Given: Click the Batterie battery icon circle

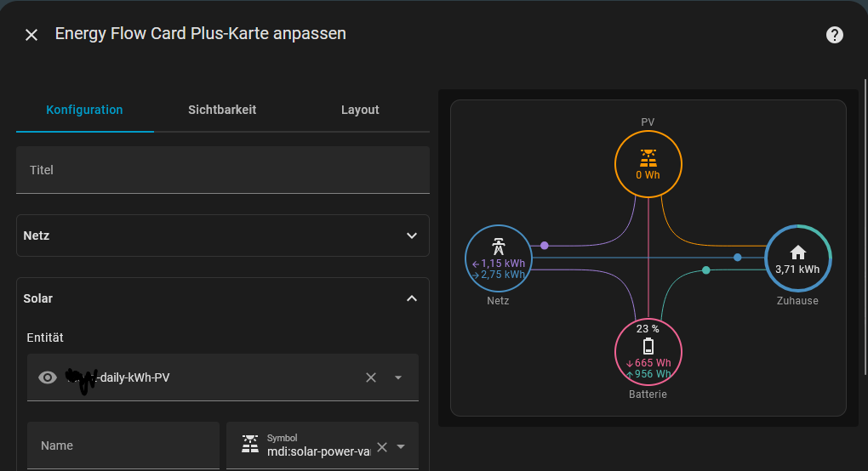Looking at the screenshot, I should [x=648, y=351].
